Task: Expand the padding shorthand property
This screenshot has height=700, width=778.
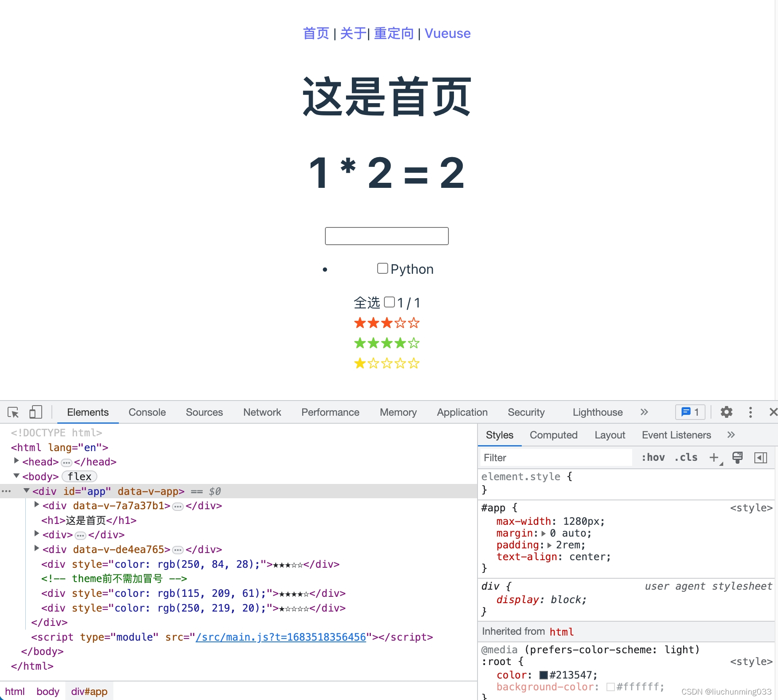Action: point(549,545)
